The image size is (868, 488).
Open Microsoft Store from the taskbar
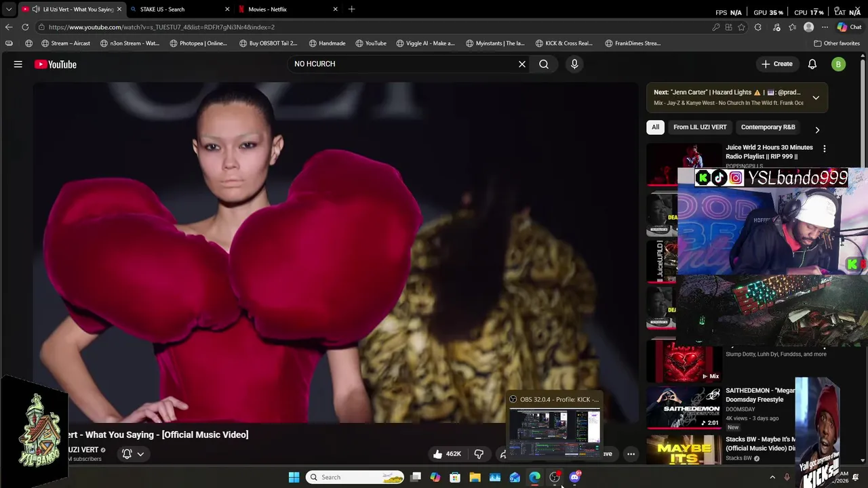point(455,477)
